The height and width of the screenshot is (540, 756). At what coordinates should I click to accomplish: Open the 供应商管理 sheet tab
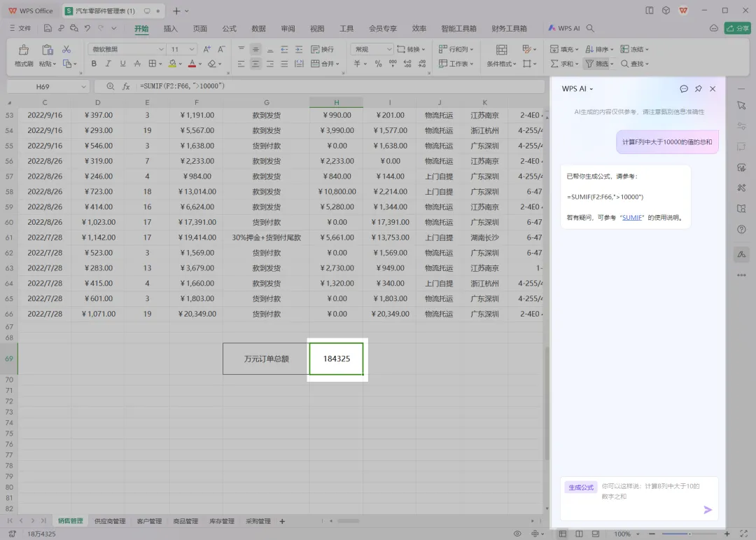click(x=109, y=520)
